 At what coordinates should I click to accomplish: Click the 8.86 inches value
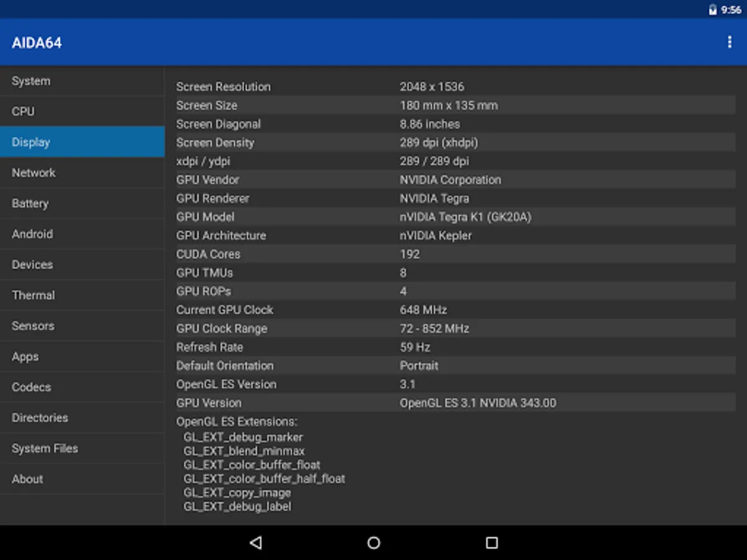[430, 124]
